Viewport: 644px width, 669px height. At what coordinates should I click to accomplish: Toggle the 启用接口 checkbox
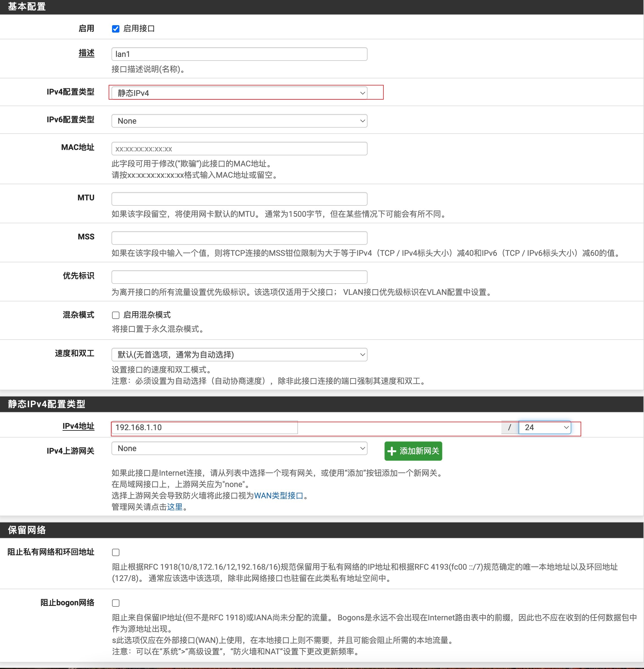pyautogui.click(x=116, y=29)
